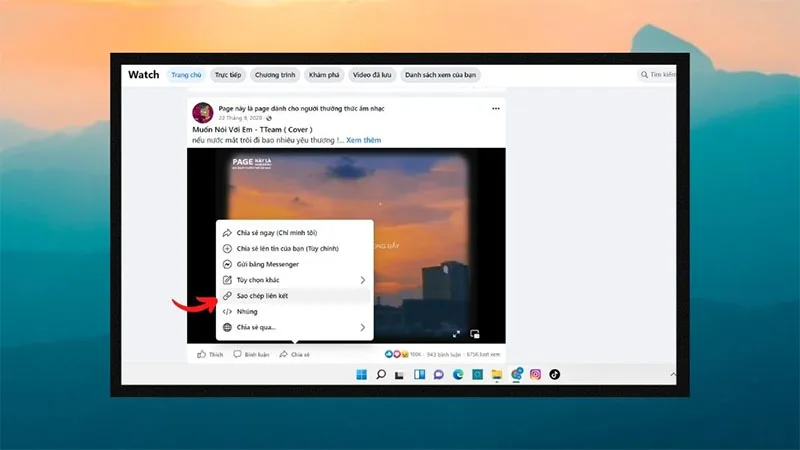Select the "Nhúng" embed option

pos(295,312)
